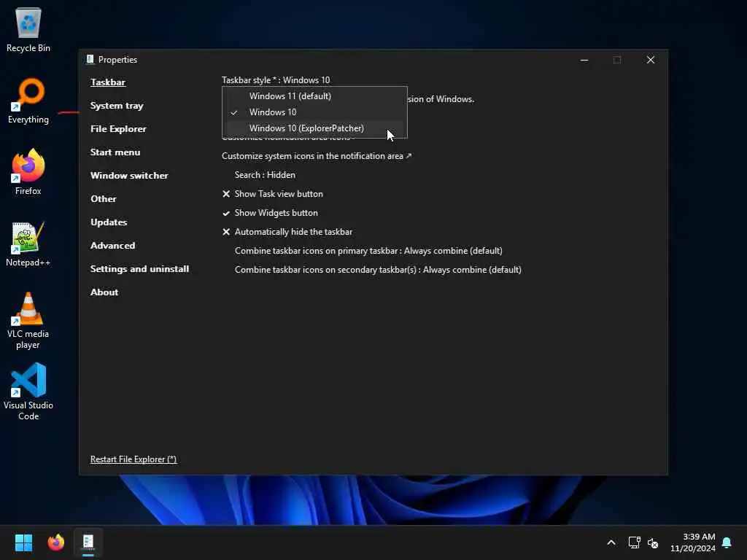Viewport: 747px width, 560px height.
Task: Minimize the Properties window
Action: click(x=584, y=60)
